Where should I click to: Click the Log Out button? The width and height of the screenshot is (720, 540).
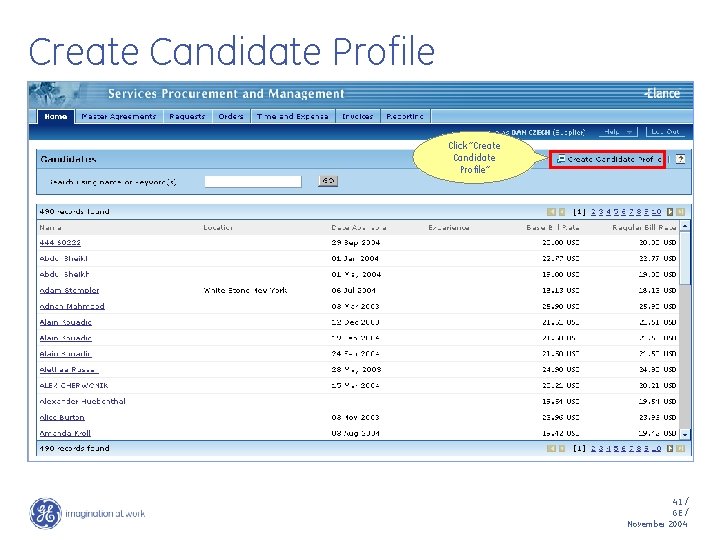(x=665, y=132)
